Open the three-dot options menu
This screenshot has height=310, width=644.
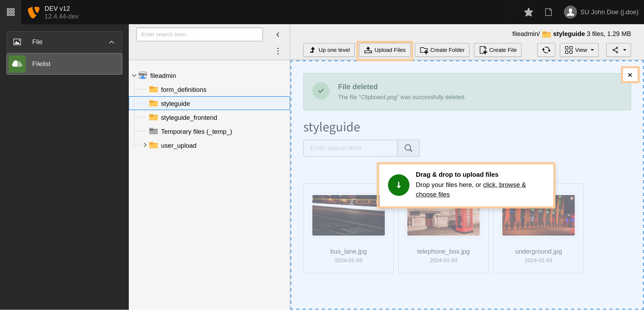(x=278, y=51)
